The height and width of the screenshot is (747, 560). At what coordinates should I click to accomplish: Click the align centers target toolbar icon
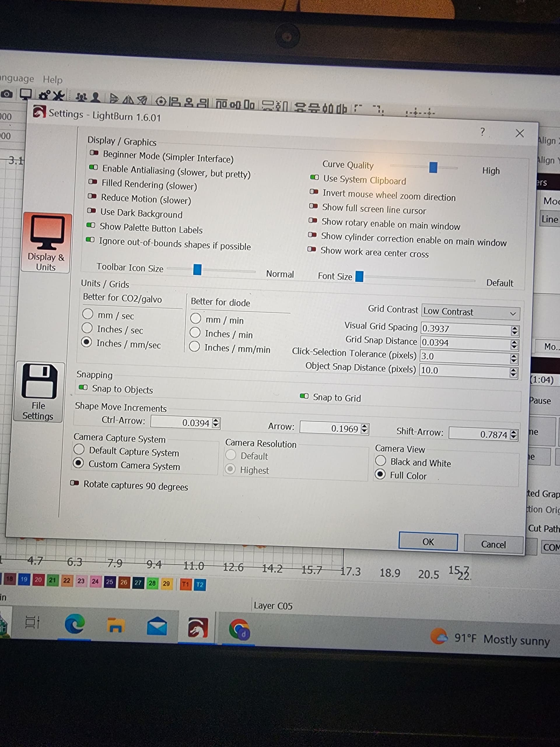[x=161, y=101]
